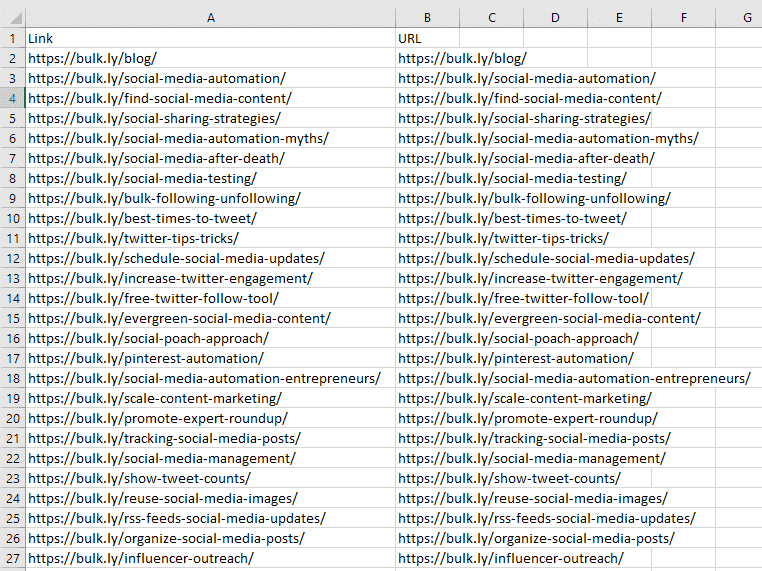The width and height of the screenshot is (762, 571).
Task: Select the column E header
Action: point(620,18)
